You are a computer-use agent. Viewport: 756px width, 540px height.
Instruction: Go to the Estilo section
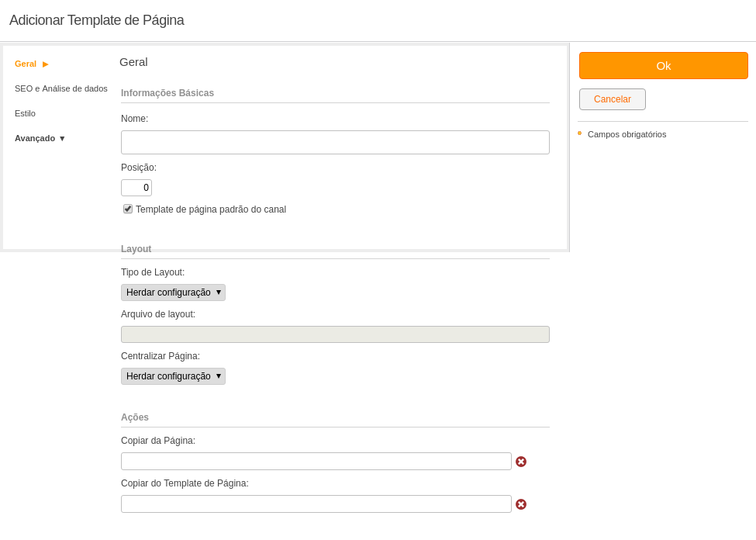pos(25,113)
